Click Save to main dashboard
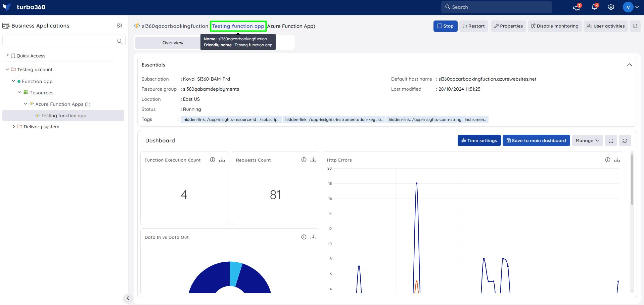This screenshot has height=305, width=644. (536, 140)
